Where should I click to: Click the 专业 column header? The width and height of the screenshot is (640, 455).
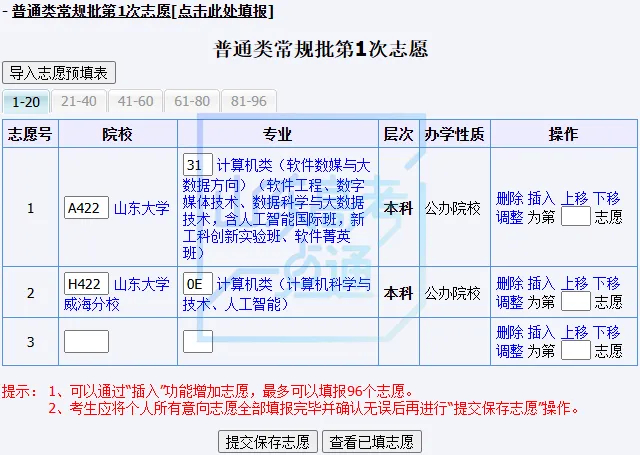pos(278,134)
